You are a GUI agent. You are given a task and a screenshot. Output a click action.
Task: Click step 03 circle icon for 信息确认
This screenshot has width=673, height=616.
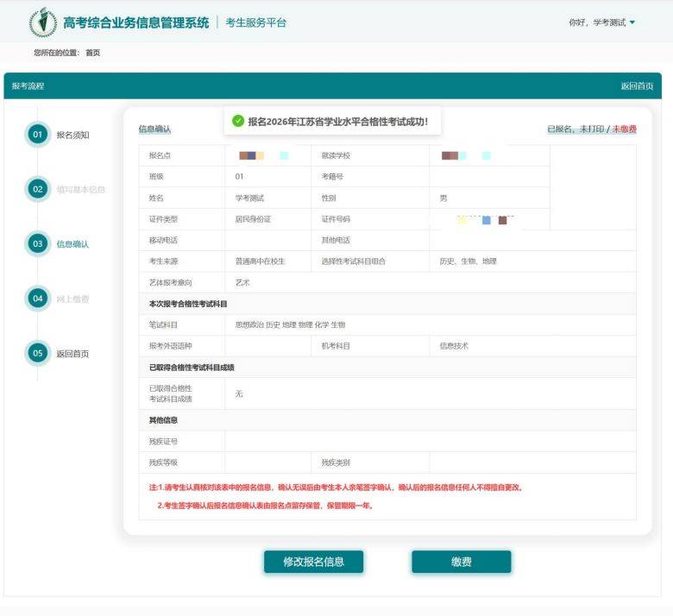coord(37,244)
